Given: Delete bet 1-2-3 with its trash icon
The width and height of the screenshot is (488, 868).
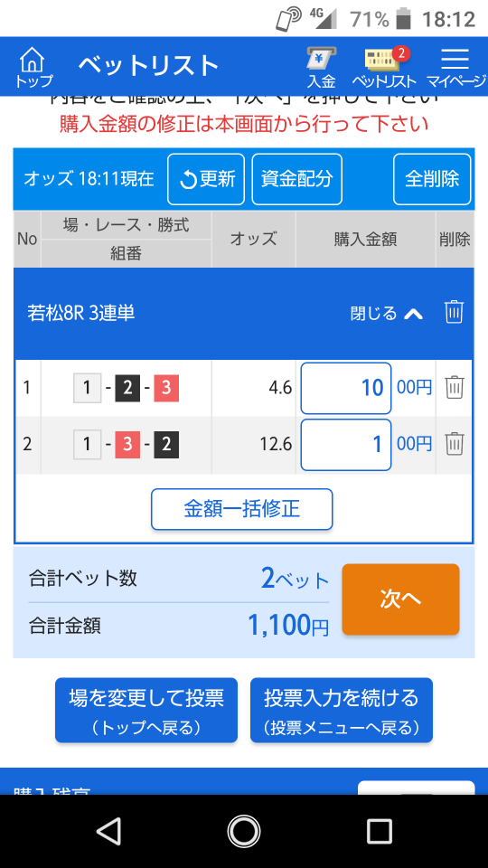Looking at the screenshot, I should tap(454, 388).
